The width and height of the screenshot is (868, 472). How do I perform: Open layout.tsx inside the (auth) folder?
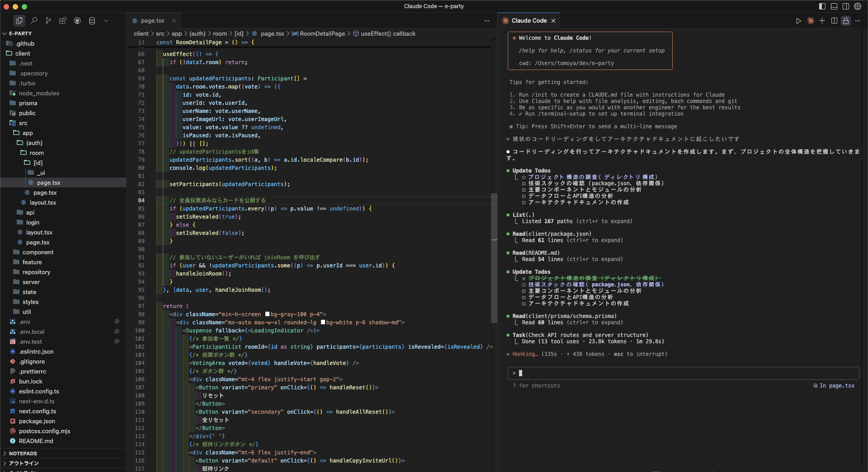pos(42,202)
